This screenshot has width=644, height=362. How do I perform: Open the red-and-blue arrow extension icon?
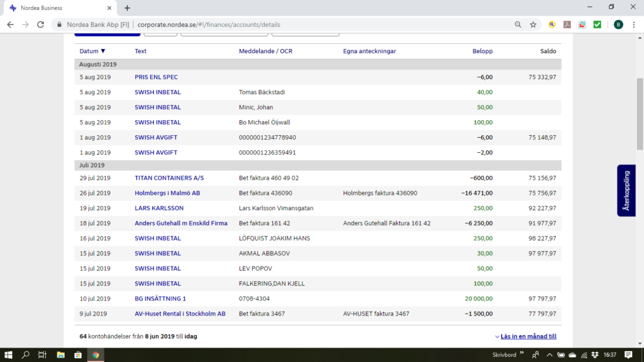tap(582, 25)
